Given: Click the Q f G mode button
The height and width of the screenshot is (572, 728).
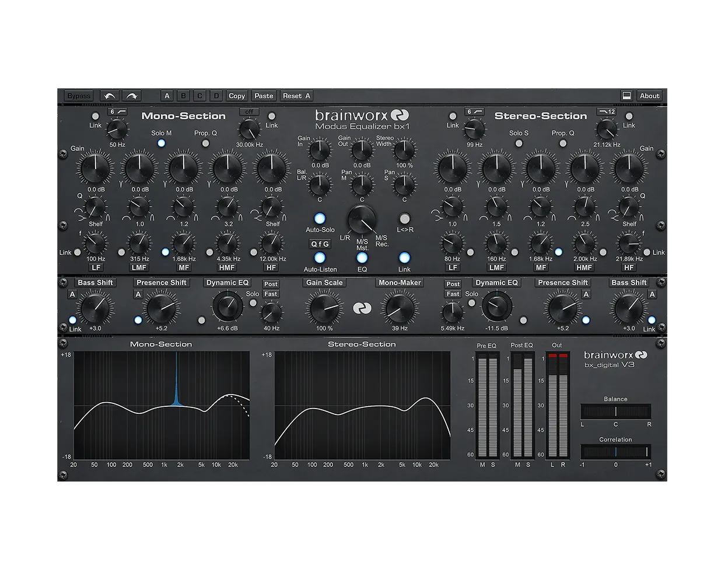Looking at the screenshot, I should [320, 244].
